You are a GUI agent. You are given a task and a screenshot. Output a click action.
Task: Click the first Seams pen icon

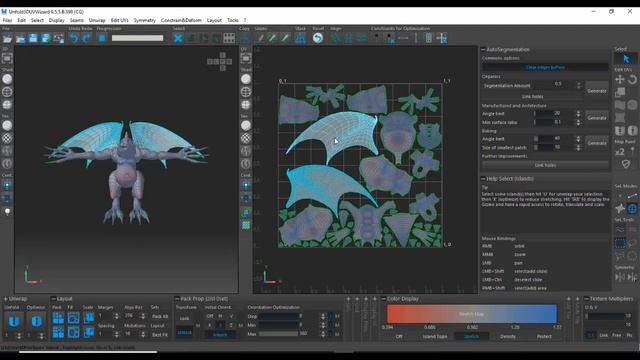point(260,38)
